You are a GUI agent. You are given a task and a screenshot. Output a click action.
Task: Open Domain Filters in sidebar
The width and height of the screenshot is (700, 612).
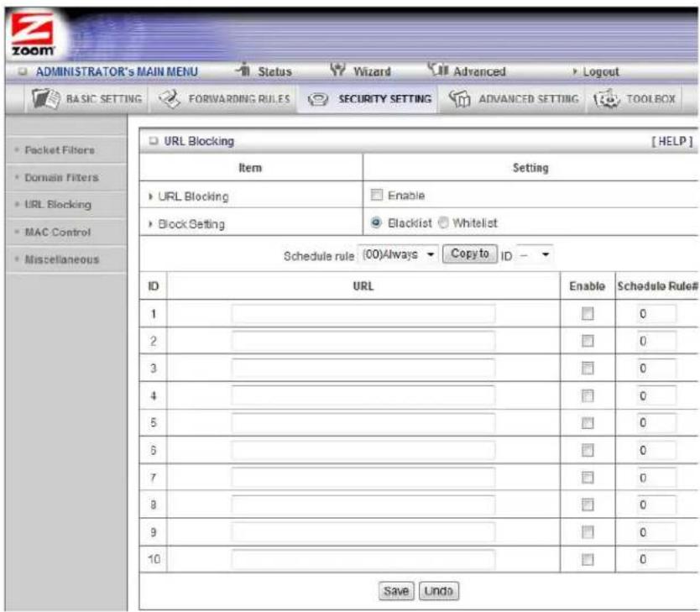click(61, 177)
